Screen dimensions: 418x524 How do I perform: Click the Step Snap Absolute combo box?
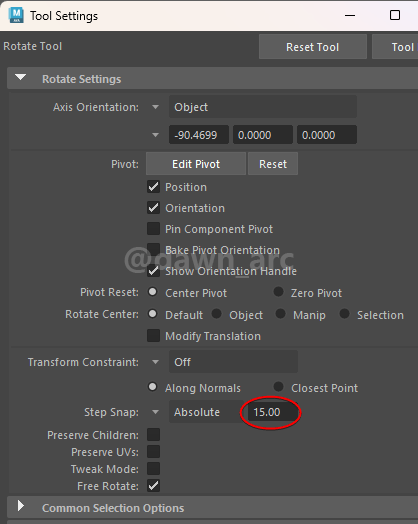pos(206,412)
